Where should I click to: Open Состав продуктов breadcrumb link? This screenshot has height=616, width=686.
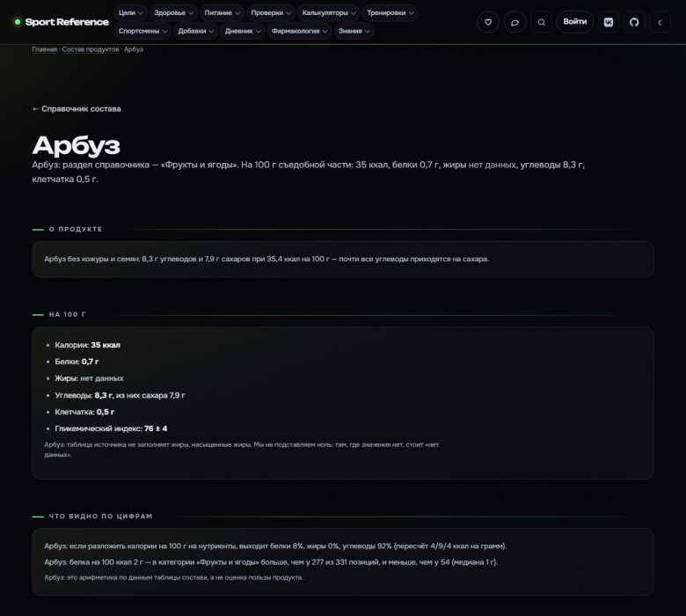coord(90,49)
